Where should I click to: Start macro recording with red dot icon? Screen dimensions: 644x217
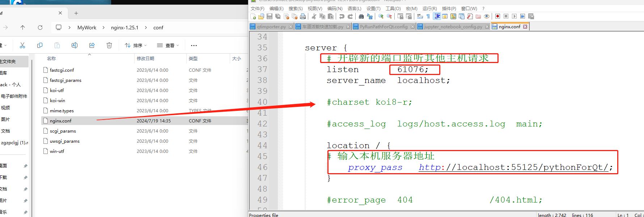497,16
